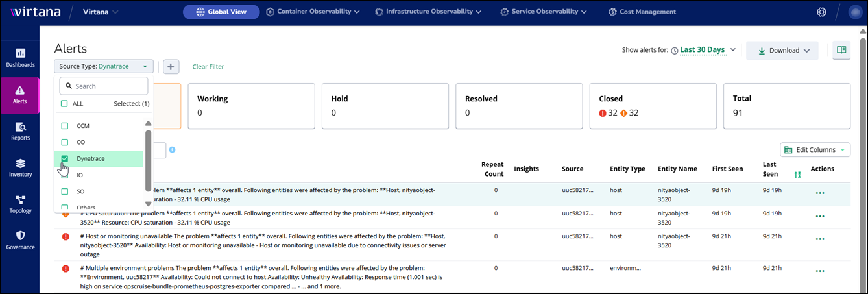Select the Total alerts card
868x294 pixels.
(x=787, y=106)
